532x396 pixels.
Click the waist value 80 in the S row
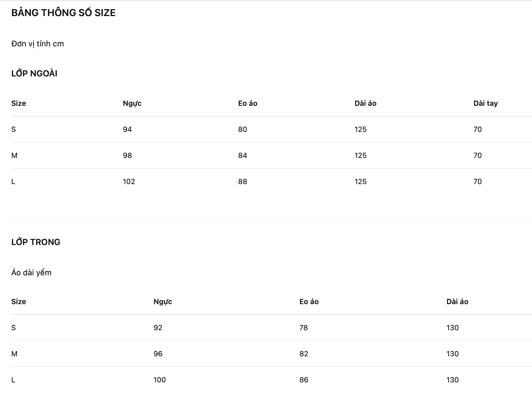click(x=242, y=129)
